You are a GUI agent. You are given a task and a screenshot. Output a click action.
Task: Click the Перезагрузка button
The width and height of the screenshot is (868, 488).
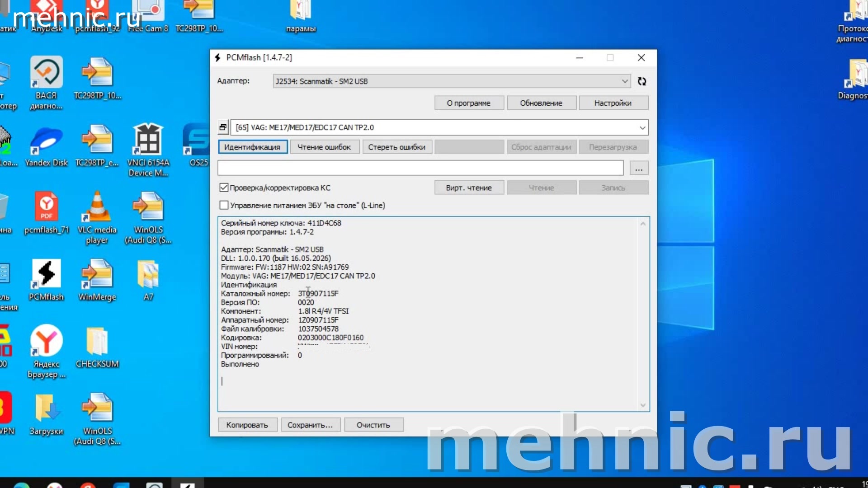coord(613,147)
